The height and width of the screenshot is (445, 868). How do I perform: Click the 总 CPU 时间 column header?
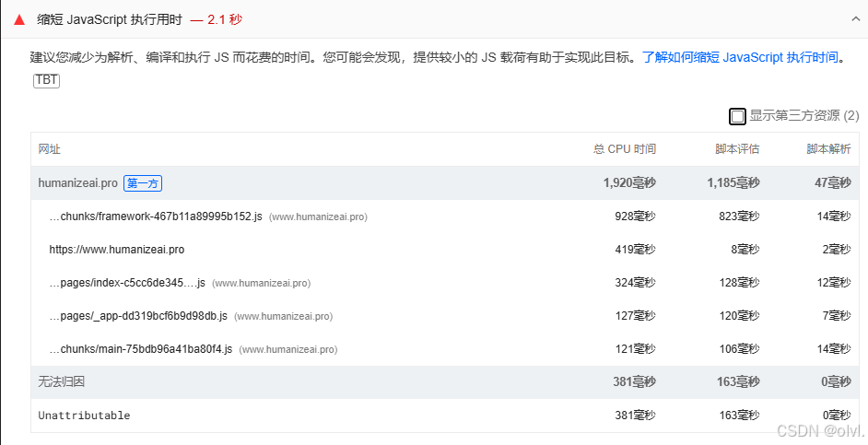pos(625,149)
